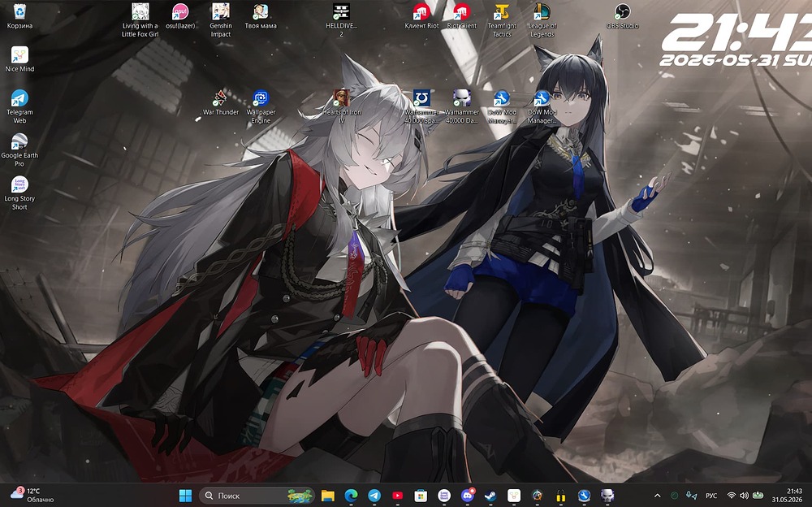Open Discord with notification badge in taskbar

(468, 496)
